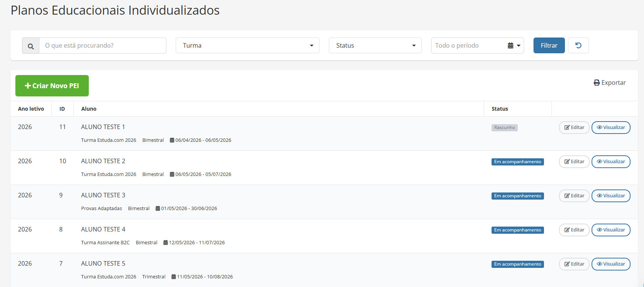Click calendar icon beside 06/04/2026 - 06/05/2026
644x287 pixels.
172,140
